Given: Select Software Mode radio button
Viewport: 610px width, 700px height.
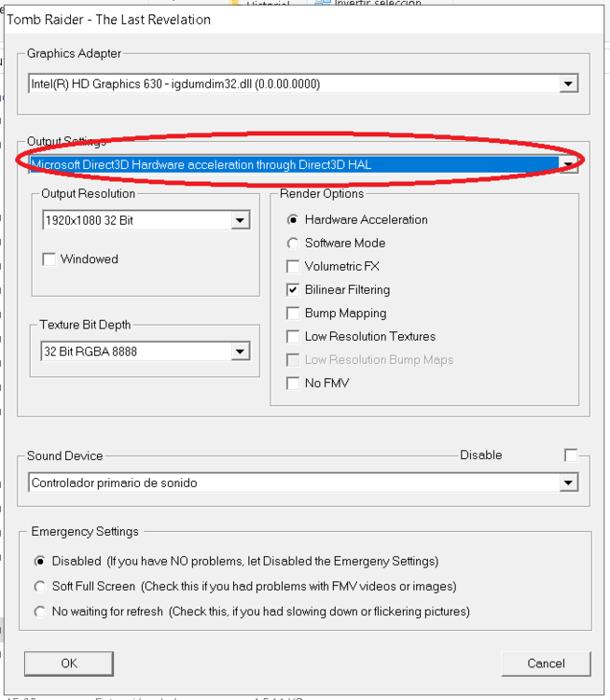Looking at the screenshot, I should [293, 244].
